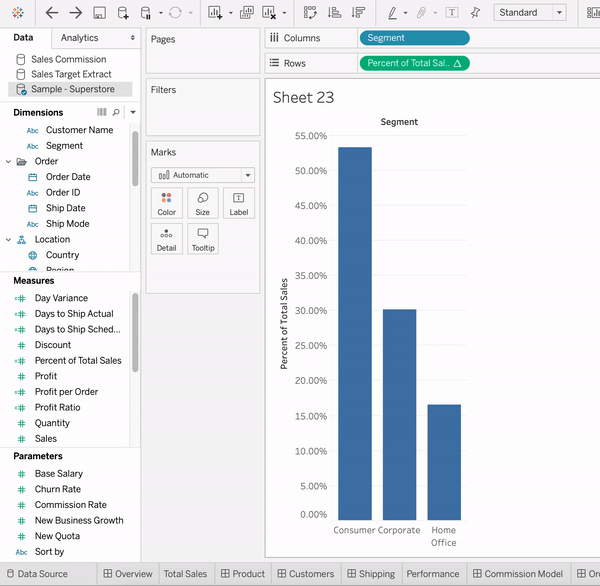Click the Segment pill on Columns
Screen dimensions: 600x586
tap(413, 38)
